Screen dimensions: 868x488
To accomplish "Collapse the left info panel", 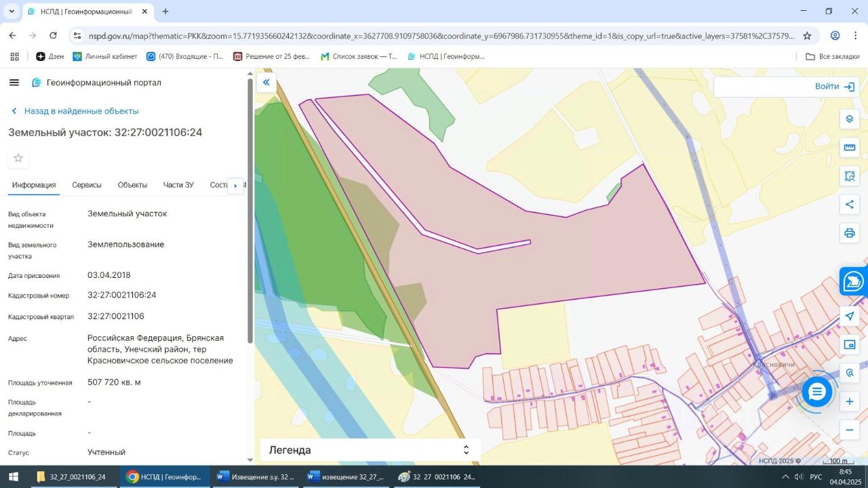I will [x=267, y=83].
